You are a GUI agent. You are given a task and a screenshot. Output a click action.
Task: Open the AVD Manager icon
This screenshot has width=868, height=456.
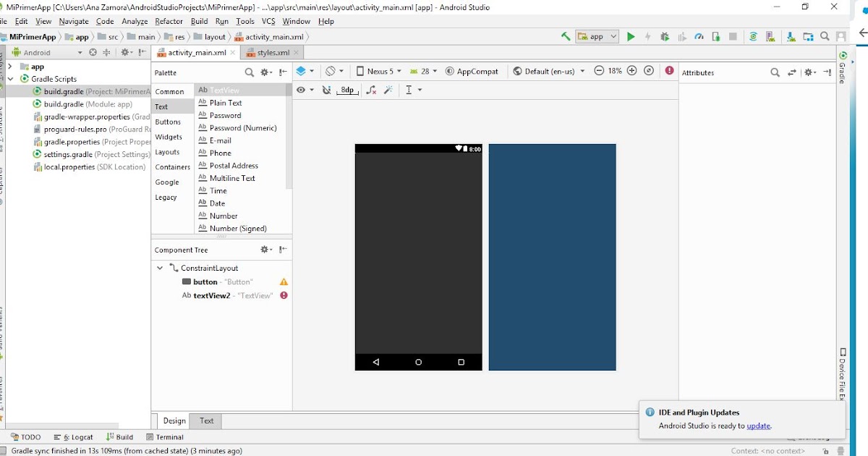pyautogui.click(x=770, y=36)
